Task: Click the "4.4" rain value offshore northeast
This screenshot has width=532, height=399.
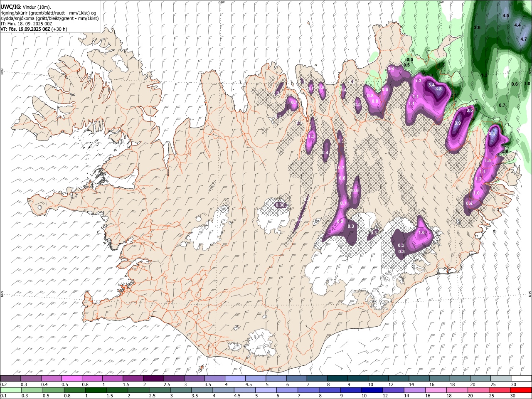Action: point(517,25)
